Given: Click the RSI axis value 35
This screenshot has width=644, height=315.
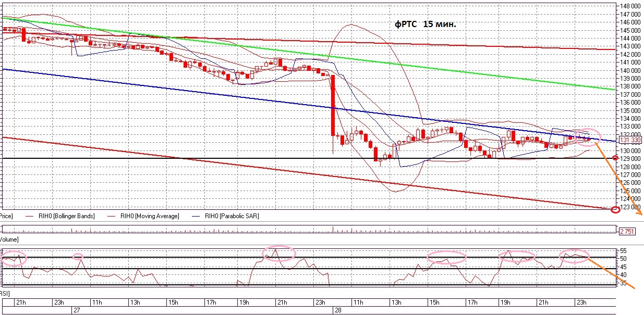Looking at the screenshot, I should click(x=623, y=283).
